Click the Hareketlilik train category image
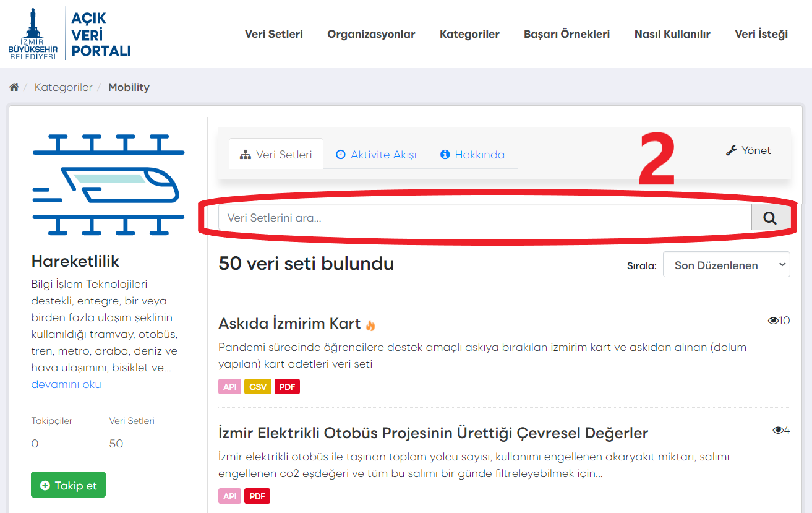This screenshot has height=513, width=812. pyautogui.click(x=108, y=184)
